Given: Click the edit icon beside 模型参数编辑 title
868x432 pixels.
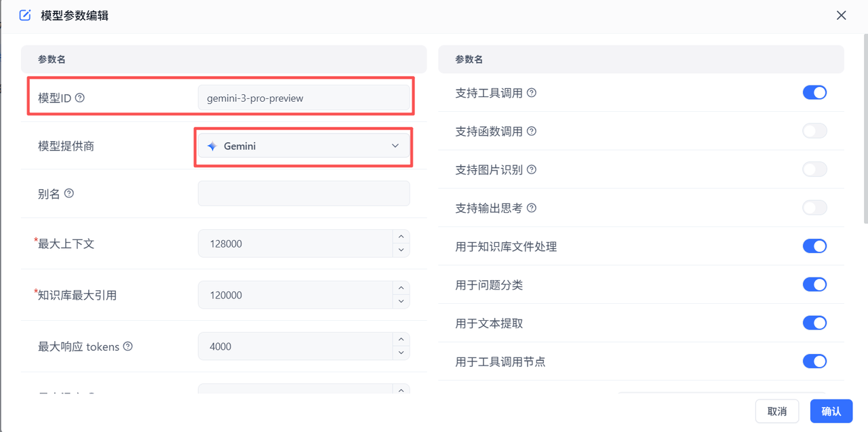Looking at the screenshot, I should tap(25, 15).
